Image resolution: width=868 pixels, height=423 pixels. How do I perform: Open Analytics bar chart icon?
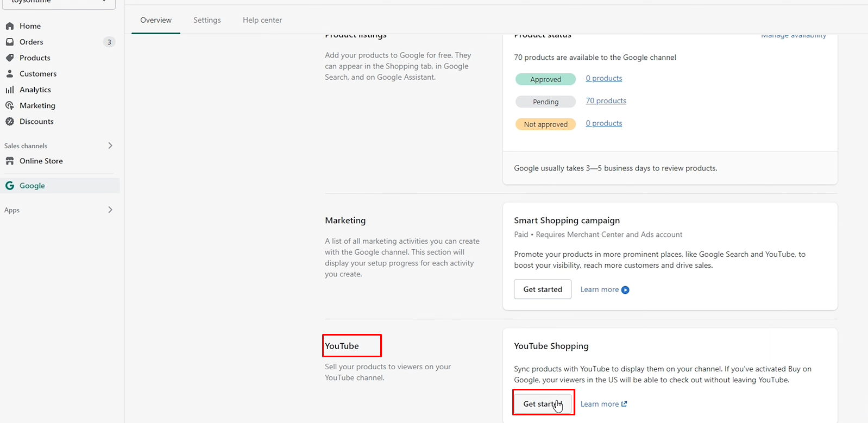(10, 90)
